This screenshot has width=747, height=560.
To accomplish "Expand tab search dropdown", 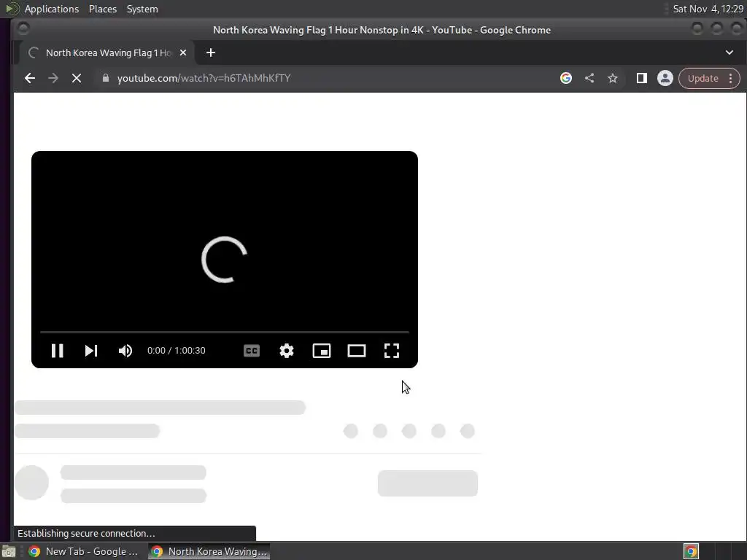I will (x=729, y=52).
